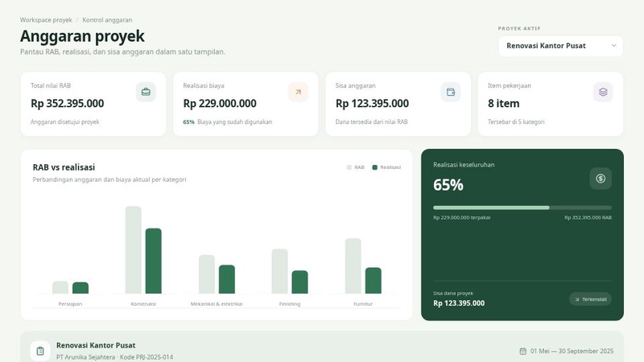Screen dimensions: 644x362
Task: Click the Terkendali status badge
Action: click(590, 299)
